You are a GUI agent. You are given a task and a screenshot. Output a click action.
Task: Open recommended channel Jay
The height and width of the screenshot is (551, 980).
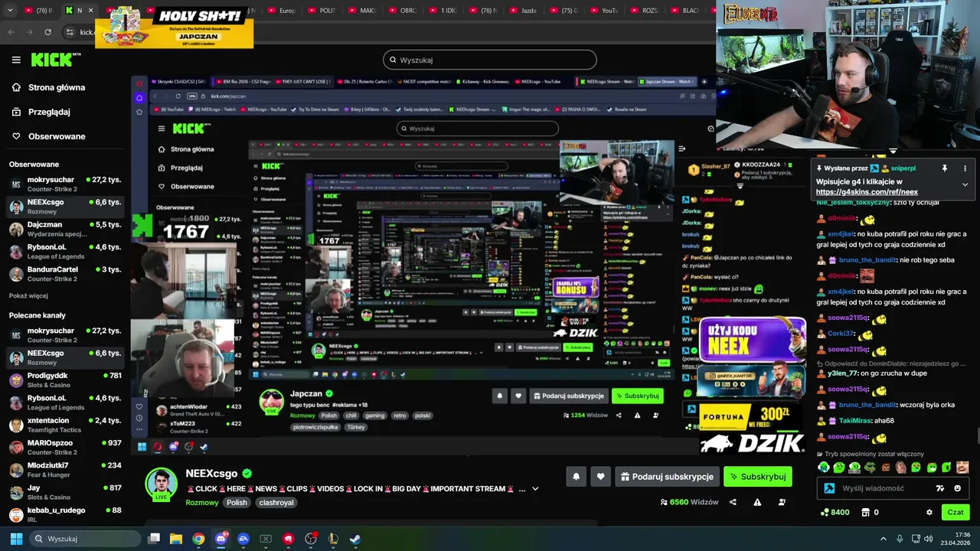tap(65, 492)
